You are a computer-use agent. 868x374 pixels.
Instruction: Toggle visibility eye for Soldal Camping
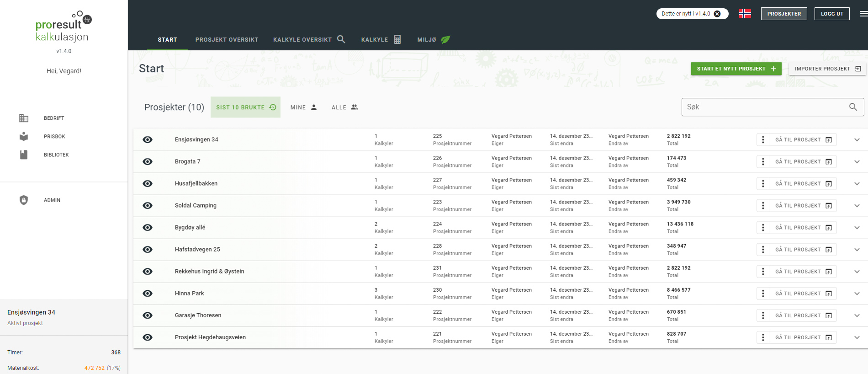(148, 205)
